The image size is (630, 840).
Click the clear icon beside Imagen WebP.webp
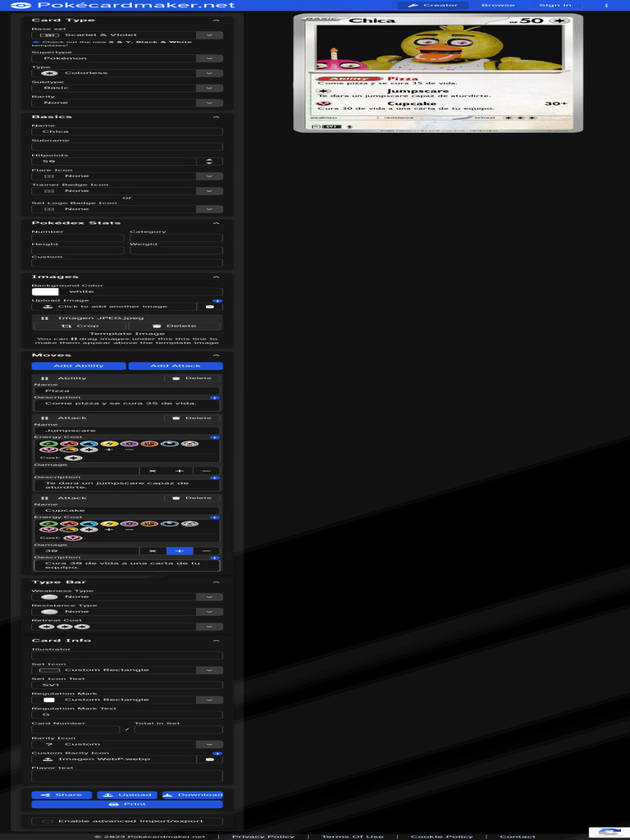point(209,760)
